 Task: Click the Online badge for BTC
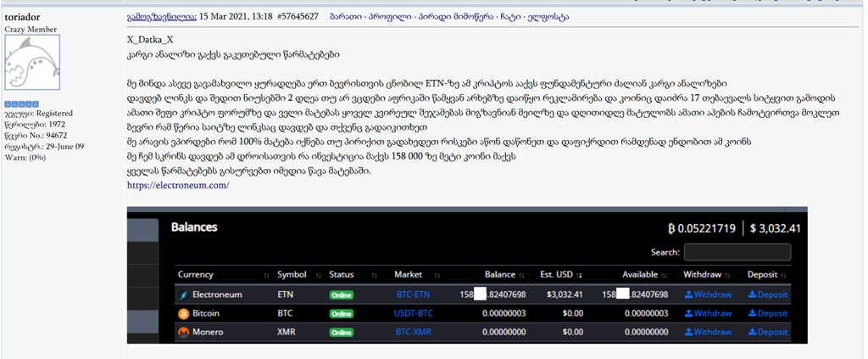coord(342,314)
